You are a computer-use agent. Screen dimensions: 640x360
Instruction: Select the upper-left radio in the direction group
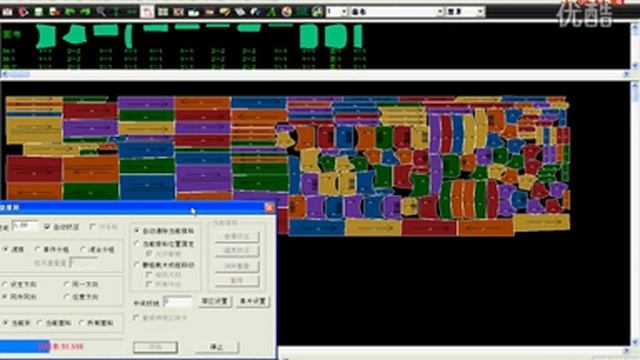pos(5,284)
